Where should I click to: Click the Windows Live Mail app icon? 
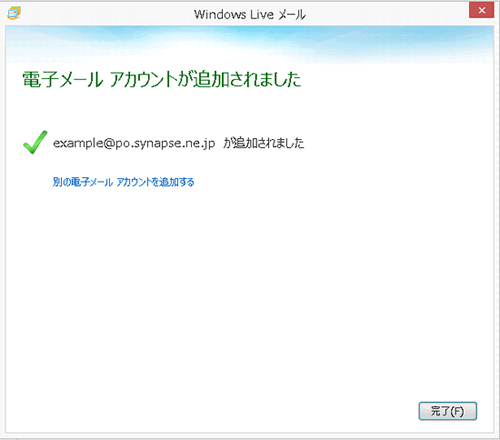pyautogui.click(x=14, y=13)
